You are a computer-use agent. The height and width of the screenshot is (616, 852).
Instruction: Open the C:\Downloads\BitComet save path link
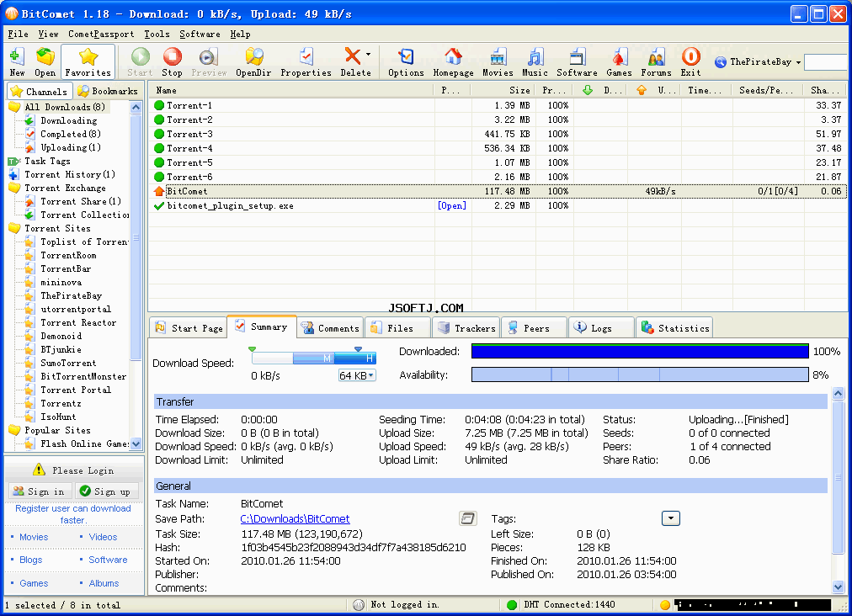[x=295, y=518]
